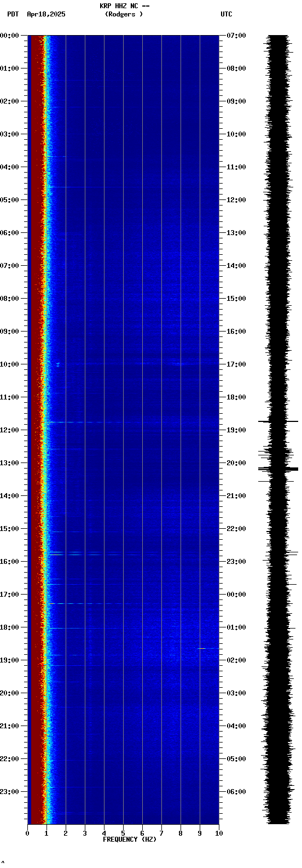
Task: Click the '0' frequency axis tick label
Action: pyautogui.click(x=27, y=833)
